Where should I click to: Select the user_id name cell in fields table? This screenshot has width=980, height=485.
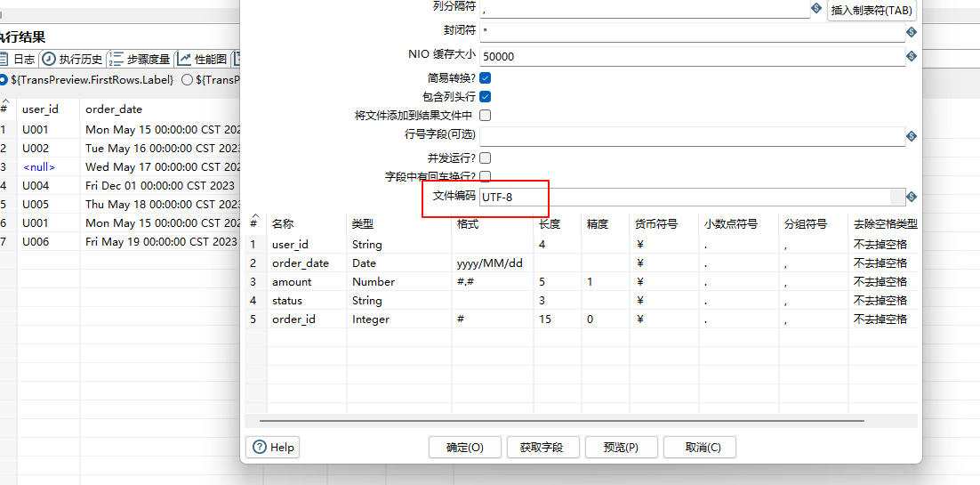pyautogui.click(x=306, y=244)
